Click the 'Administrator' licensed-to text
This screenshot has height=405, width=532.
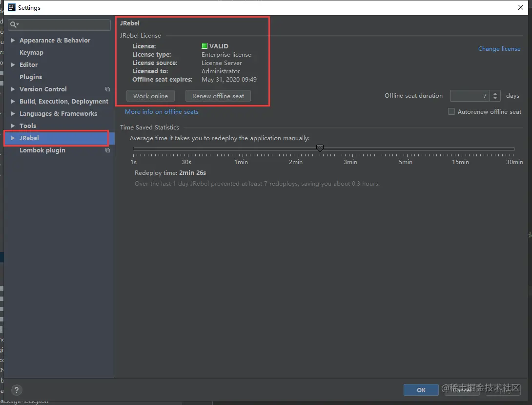221,71
